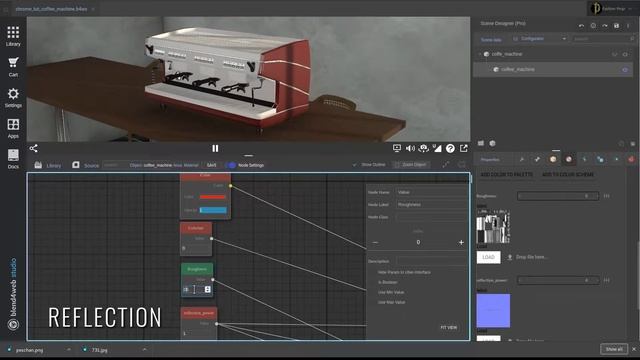Open the Source tab in node editor bar
The height and width of the screenshot is (360, 640).
point(85,165)
